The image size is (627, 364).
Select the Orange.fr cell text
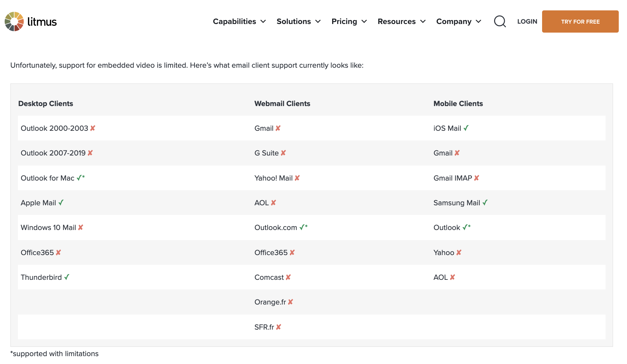pyautogui.click(x=270, y=302)
